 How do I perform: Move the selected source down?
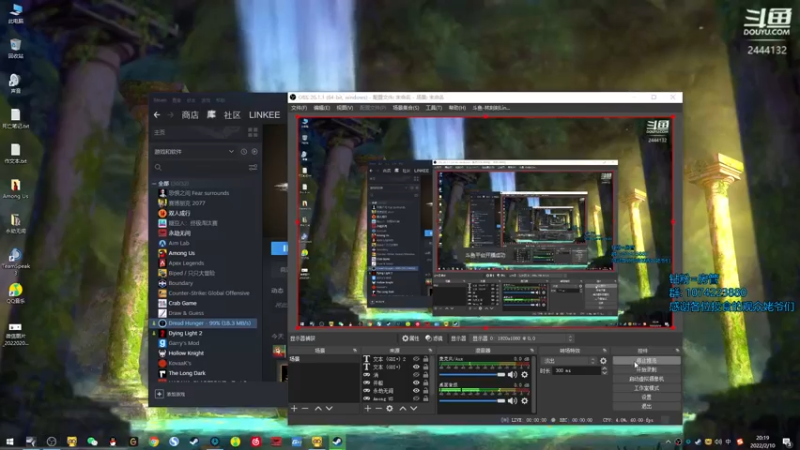pos(414,409)
